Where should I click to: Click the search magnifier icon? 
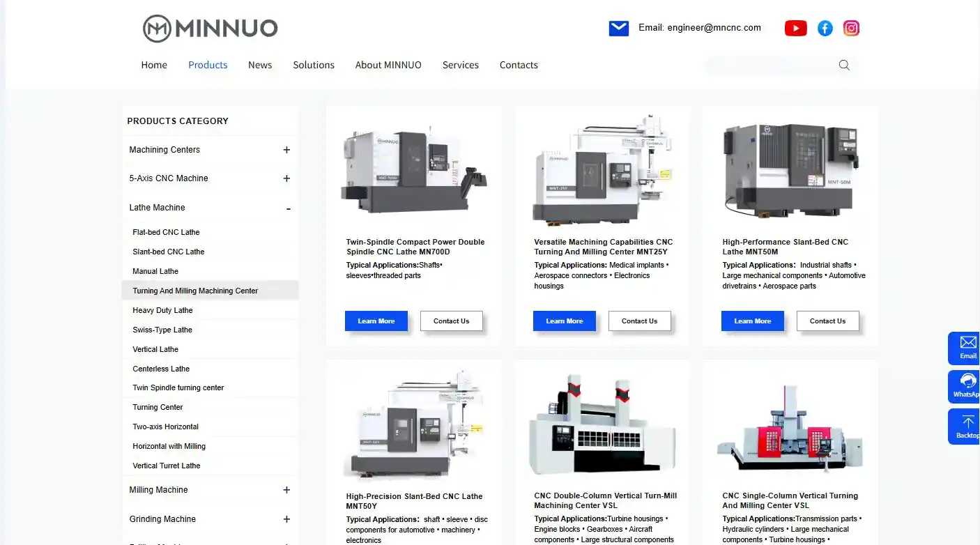click(x=844, y=65)
